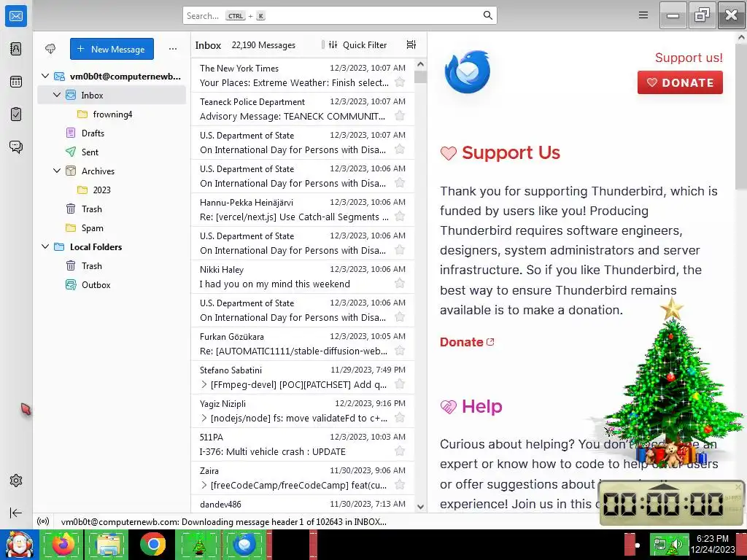Click the Santa start button

(x=19, y=544)
